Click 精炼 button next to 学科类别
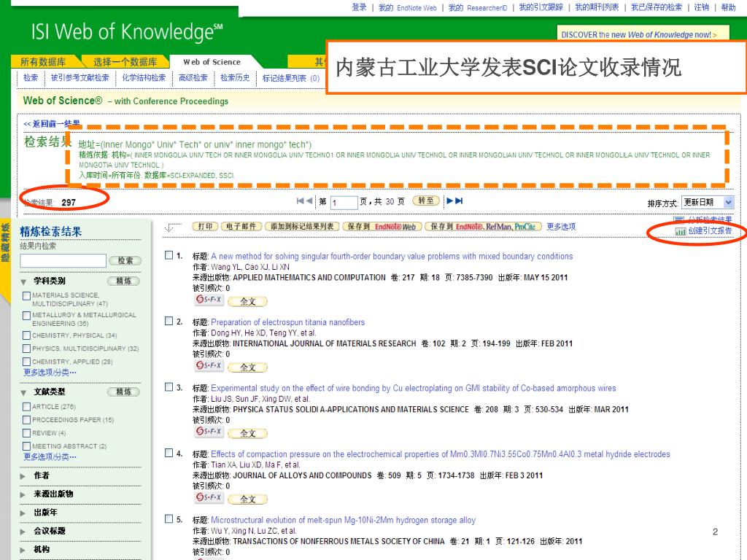The width and height of the screenshot is (747, 560). [123, 281]
